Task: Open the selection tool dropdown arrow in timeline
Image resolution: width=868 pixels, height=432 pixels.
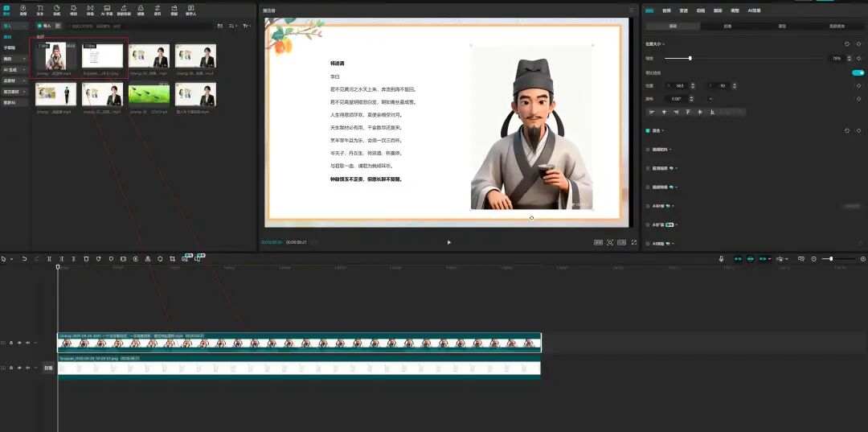Action: pos(11,259)
